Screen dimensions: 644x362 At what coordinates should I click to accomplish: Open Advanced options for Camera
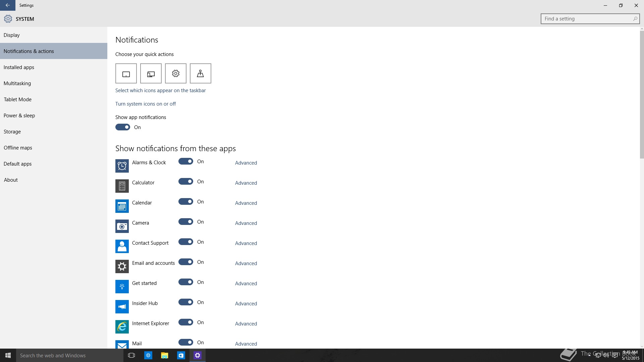246,223
